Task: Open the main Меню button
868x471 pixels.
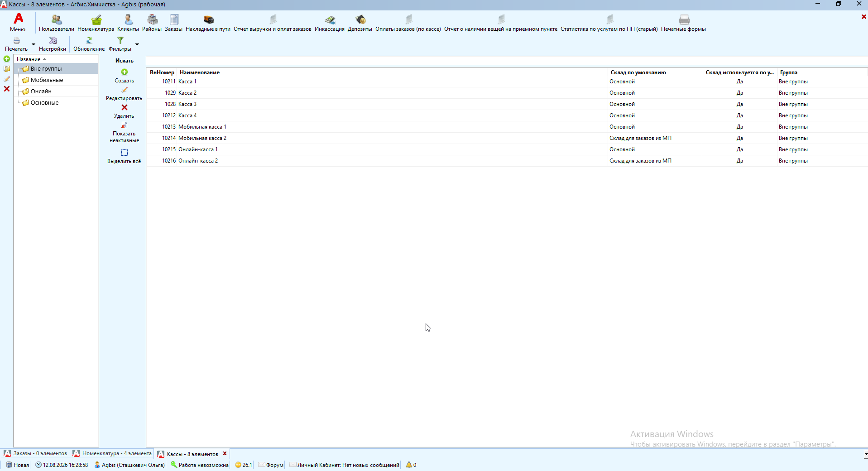Action: [x=18, y=23]
